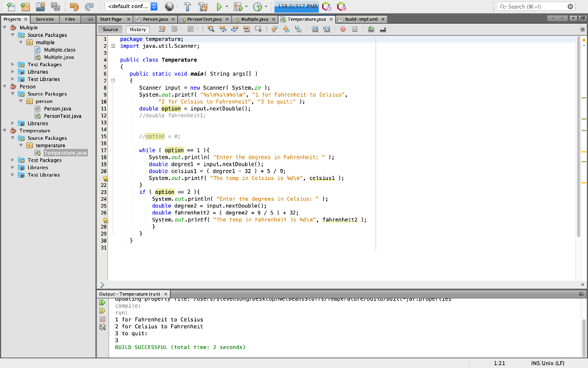Build the project with the hammer icon
Viewport: 588px width, 368px height.
point(187,7)
